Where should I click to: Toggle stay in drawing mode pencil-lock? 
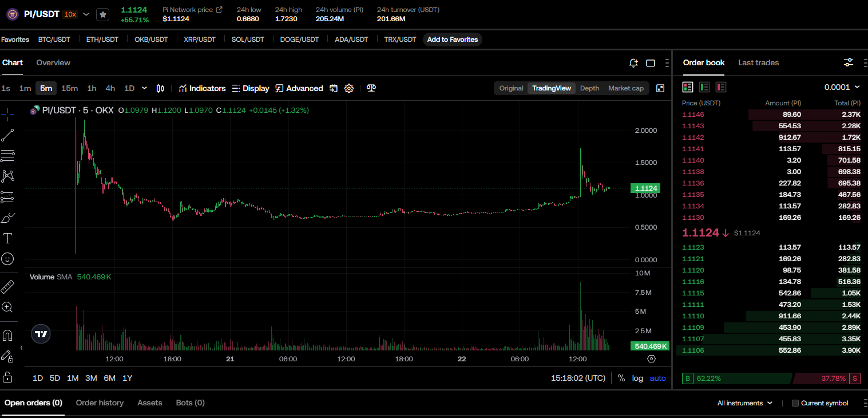(x=7, y=356)
